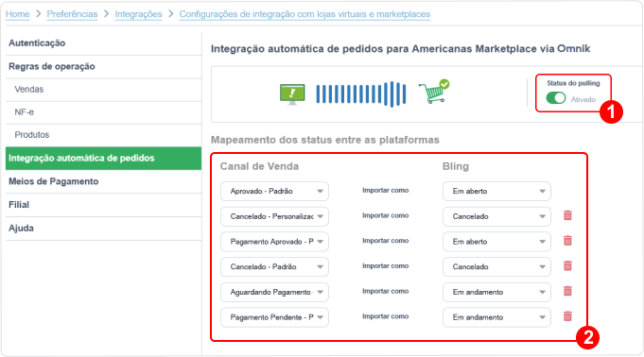Open the Autenticação section
The image size is (644, 357).
(103, 43)
